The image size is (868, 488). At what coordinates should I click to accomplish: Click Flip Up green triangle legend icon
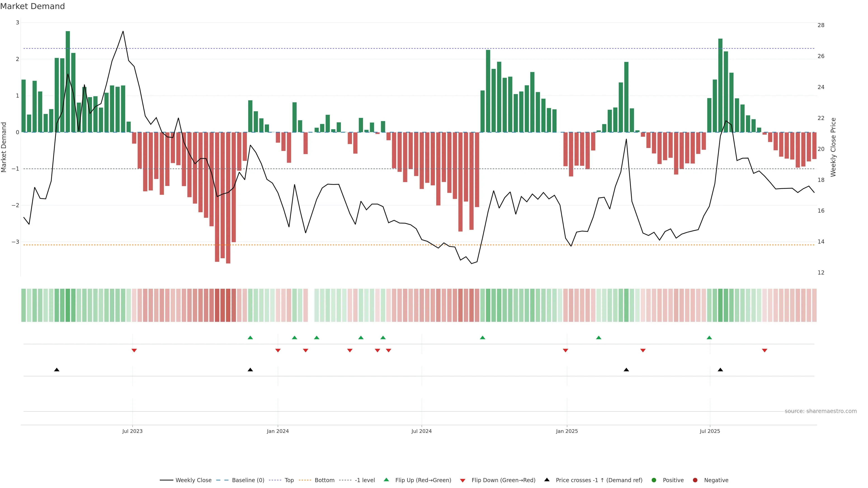point(387,480)
